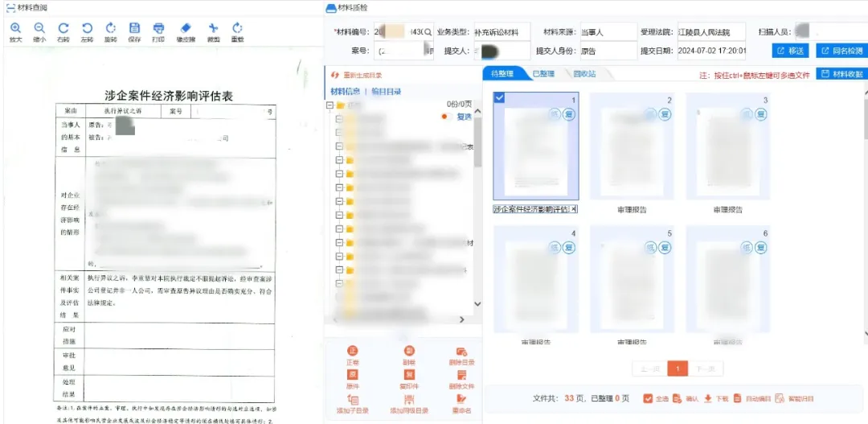Image resolution: width=868 pixels, height=424 pixels.
Task: Click the 删除文件 delete file icon
Action: 461,375
